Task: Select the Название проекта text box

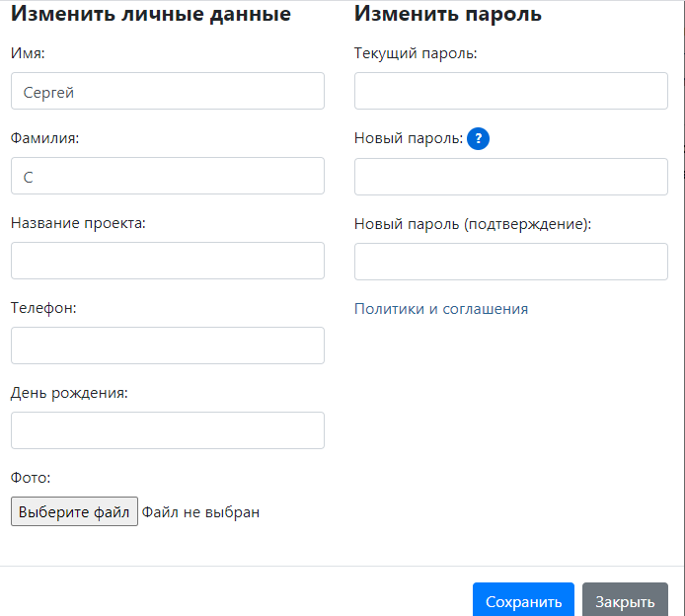Action: pyautogui.click(x=168, y=261)
